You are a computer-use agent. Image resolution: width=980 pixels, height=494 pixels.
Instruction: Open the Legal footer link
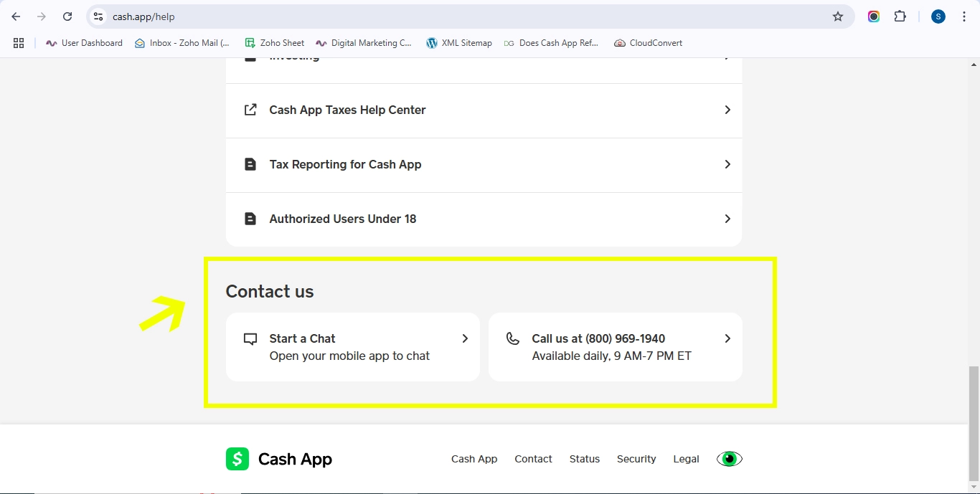click(686, 459)
